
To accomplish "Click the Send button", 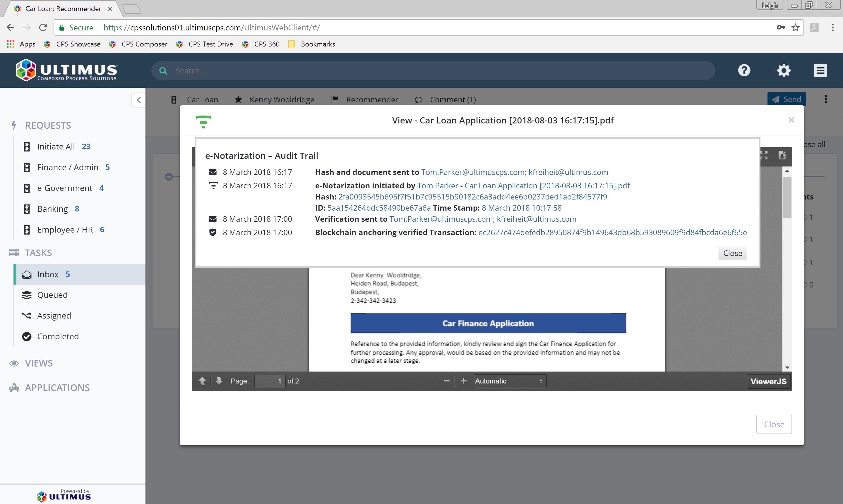I will pos(786,99).
